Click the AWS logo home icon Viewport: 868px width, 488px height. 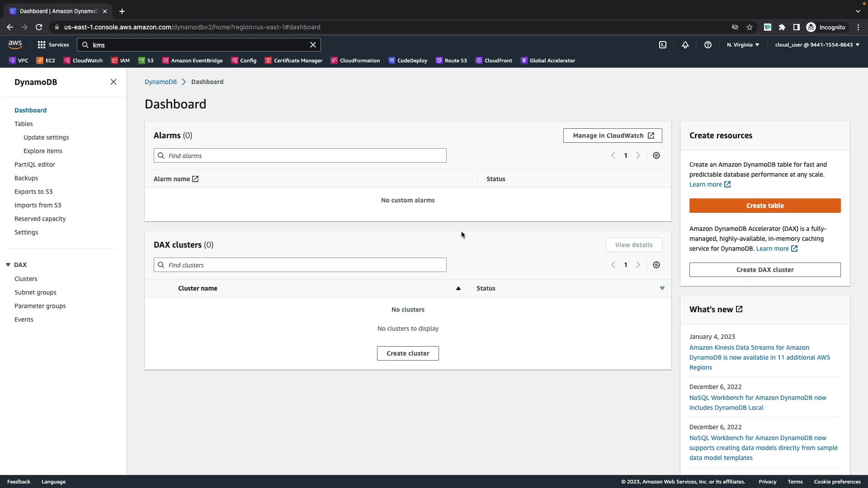[x=15, y=44]
